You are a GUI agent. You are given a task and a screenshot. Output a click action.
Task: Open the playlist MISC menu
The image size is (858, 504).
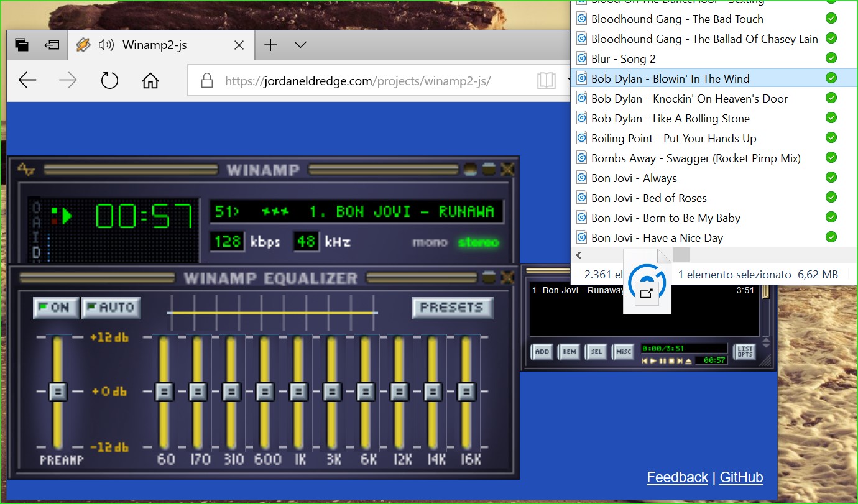pyautogui.click(x=624, y=352)
